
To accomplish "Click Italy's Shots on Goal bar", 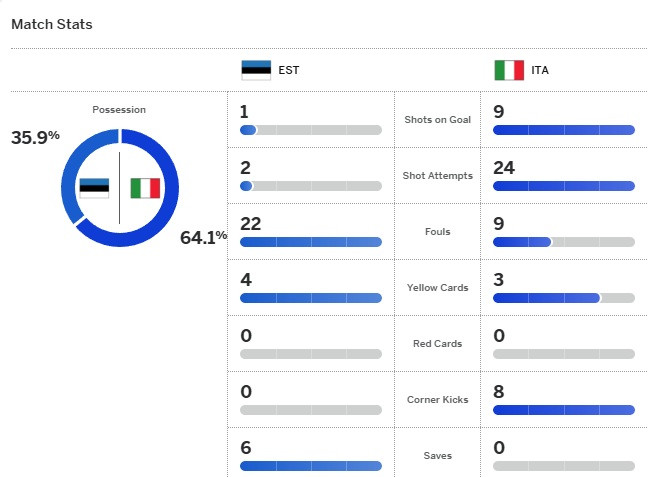I will (x=564, y=130).
